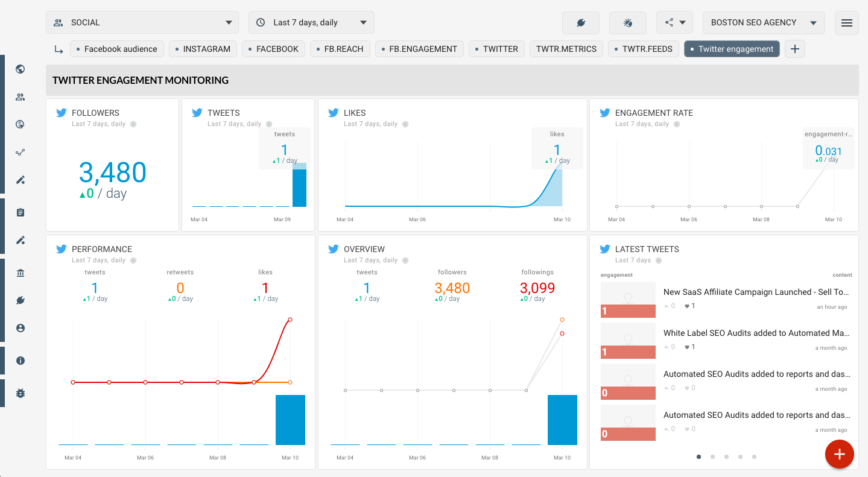Image resolution: width=868 pixels, height=477 pixels.
Task: Open the people icon in the left sidebar
Action: point(21,96)
